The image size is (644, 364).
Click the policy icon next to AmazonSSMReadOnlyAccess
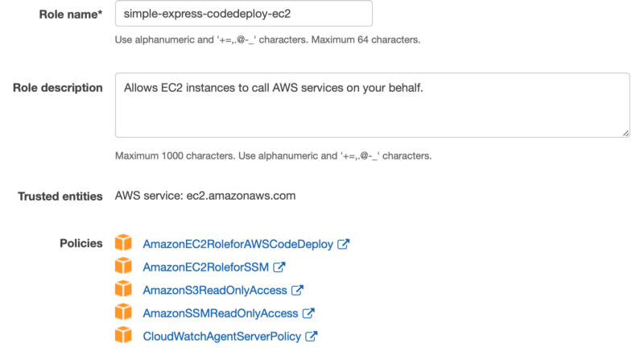pyautogui.click(x=123, y=312)
